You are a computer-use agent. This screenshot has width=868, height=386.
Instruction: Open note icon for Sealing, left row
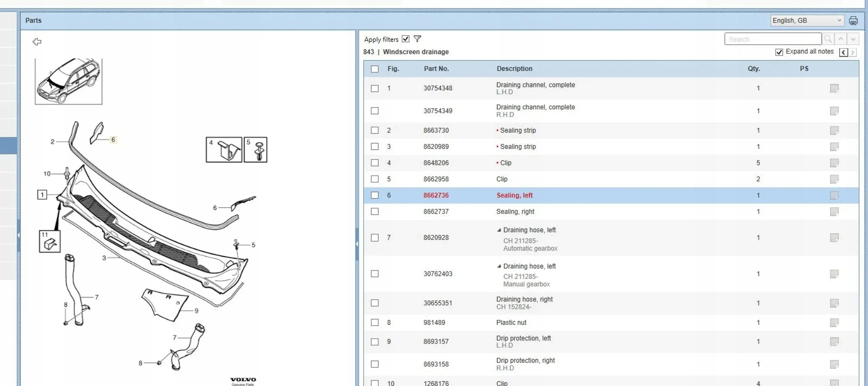pos(834,195)
